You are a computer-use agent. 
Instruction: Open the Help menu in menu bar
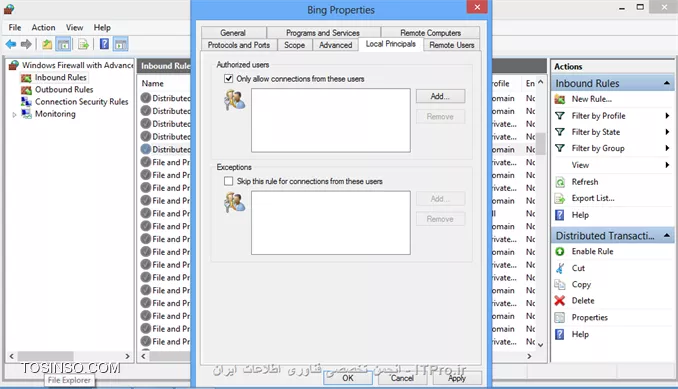[102, 27]
